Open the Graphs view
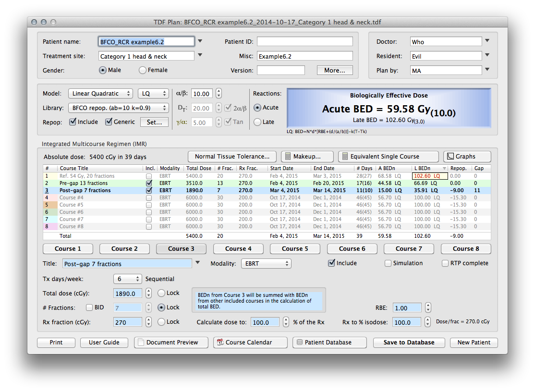Viewport: 535px width, 392px height. (x=467, y=157)
